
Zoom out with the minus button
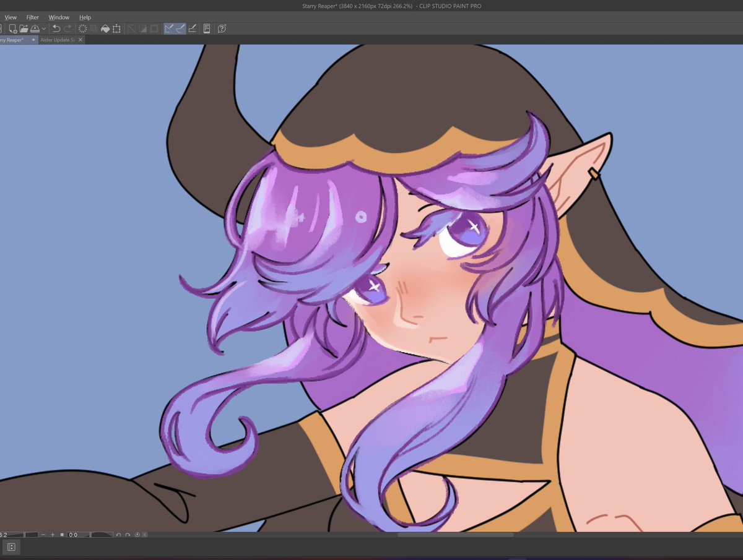coord(43,535)
